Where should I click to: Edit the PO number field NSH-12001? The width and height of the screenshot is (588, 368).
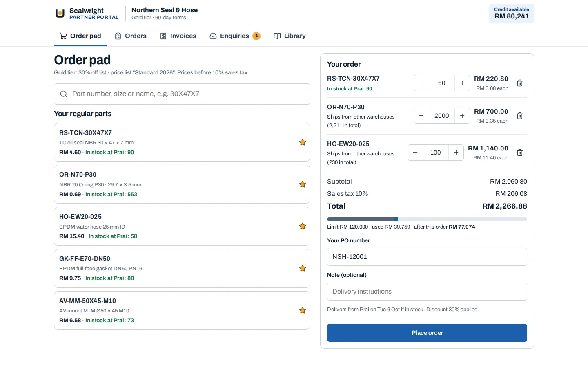427,257
